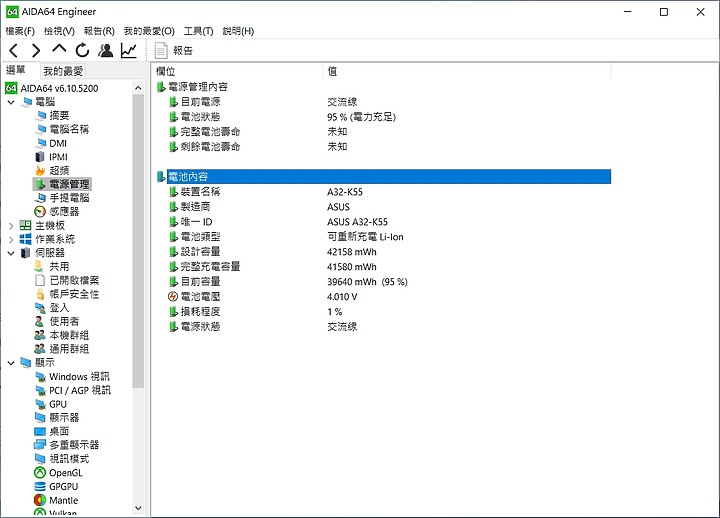720x518 pixels.
Task: Select 登入 in the tree
Action: point(59,308)
